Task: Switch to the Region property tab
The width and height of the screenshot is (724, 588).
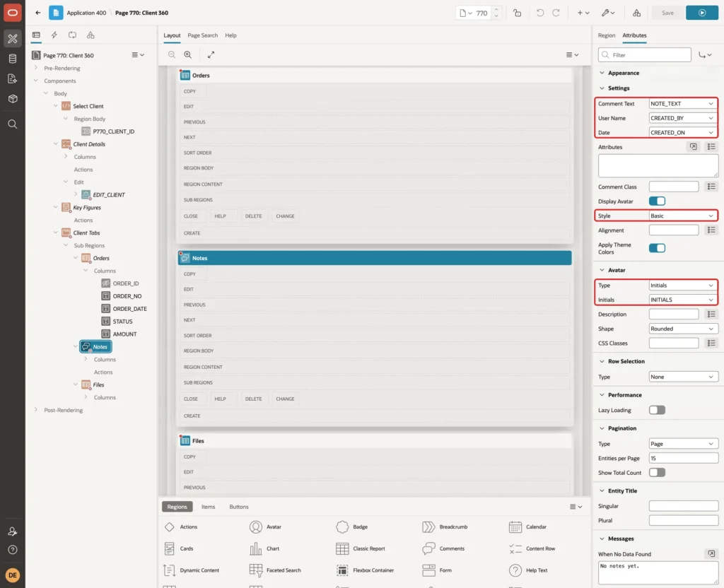Action: point(606,35)
